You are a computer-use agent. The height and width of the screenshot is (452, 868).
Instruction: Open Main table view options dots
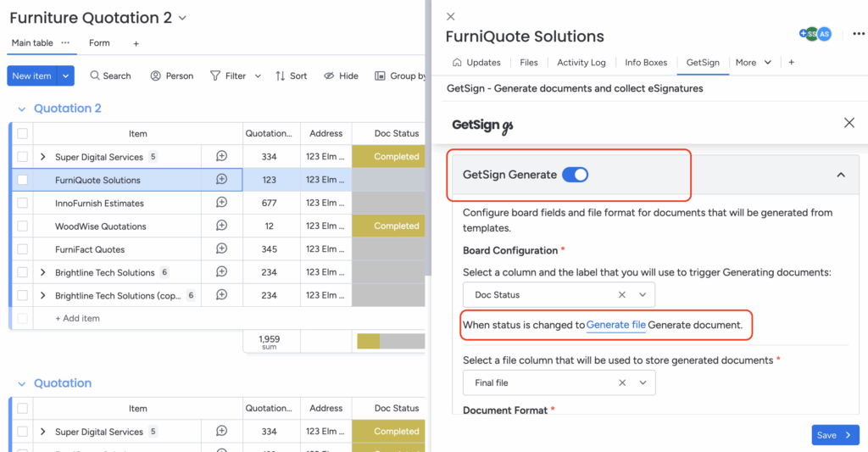click(x=65, y=42)
